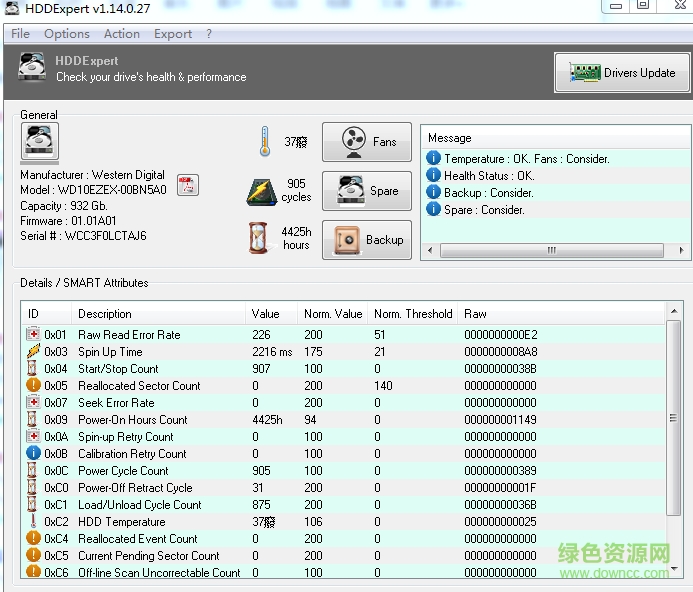This screenshot has width=693, height=592.
Task: Click the power cycles lightning icon
Action: pyautogui.click(x=261, y=191)
